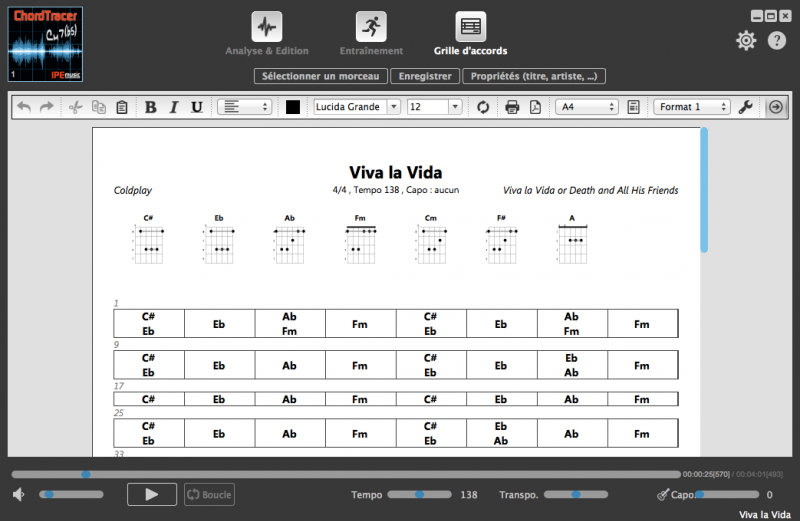Click the Cm chord diagram
This screenshot has width=800, height=521.
[431, 239]
